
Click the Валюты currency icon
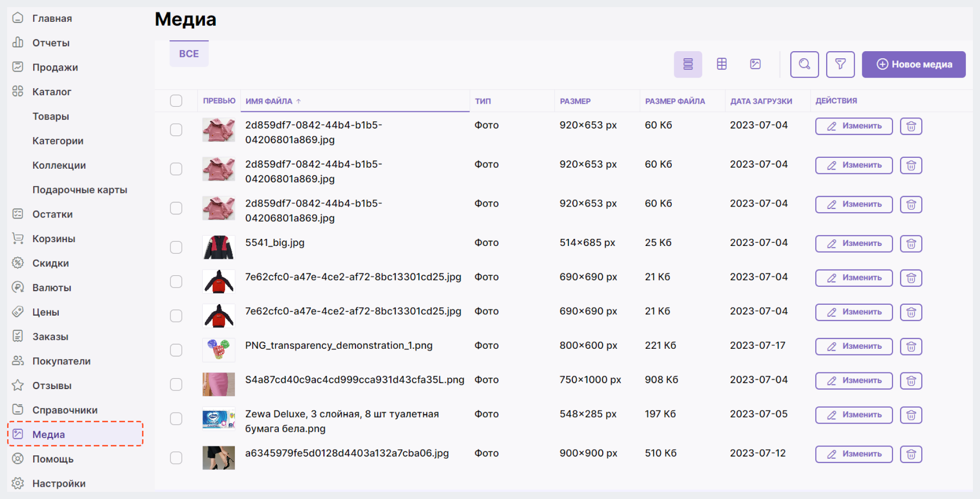[18, 287]
